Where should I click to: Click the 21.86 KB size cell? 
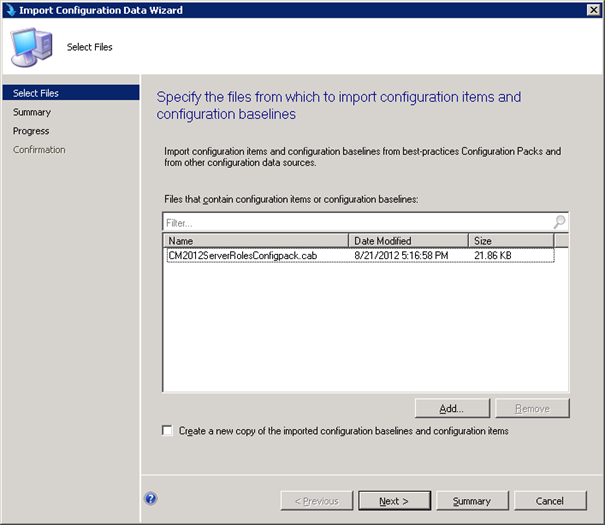[x=493, y=255]
